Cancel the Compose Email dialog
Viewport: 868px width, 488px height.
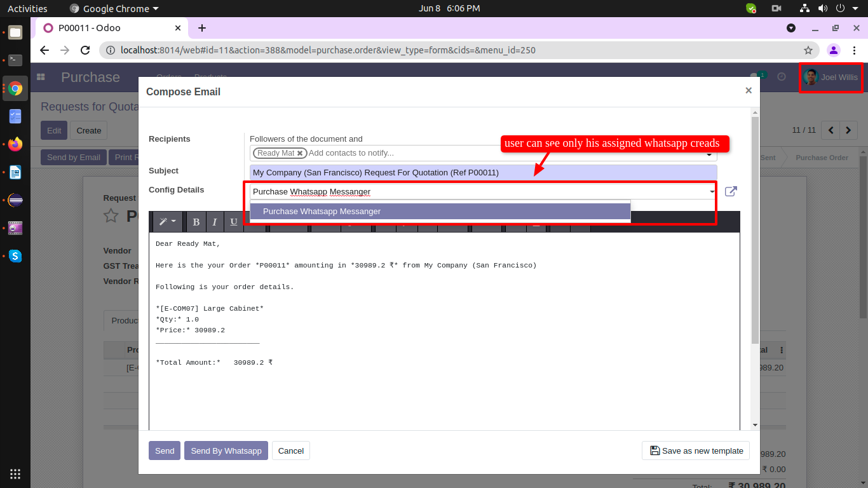click(x=291, y=451)
